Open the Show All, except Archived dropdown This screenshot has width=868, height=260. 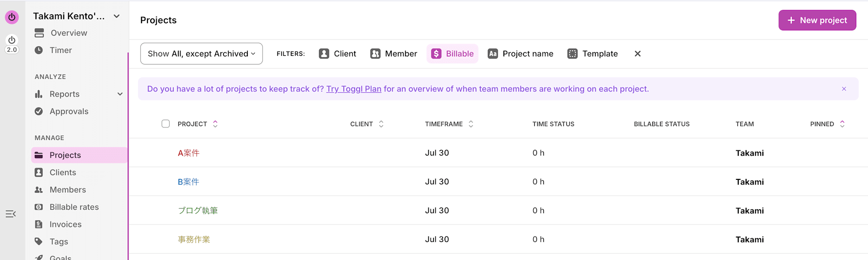click(201, 54)
